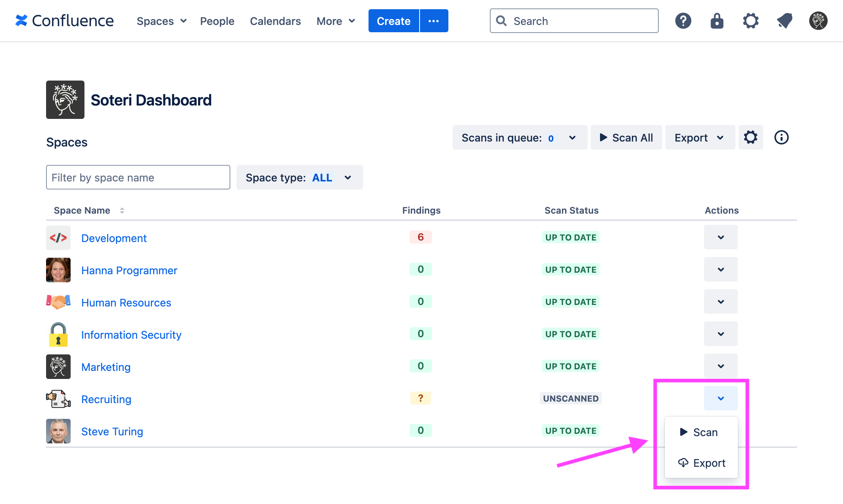Open the Human Resources space
Screen dimensions: 843x504
(126, 302)
